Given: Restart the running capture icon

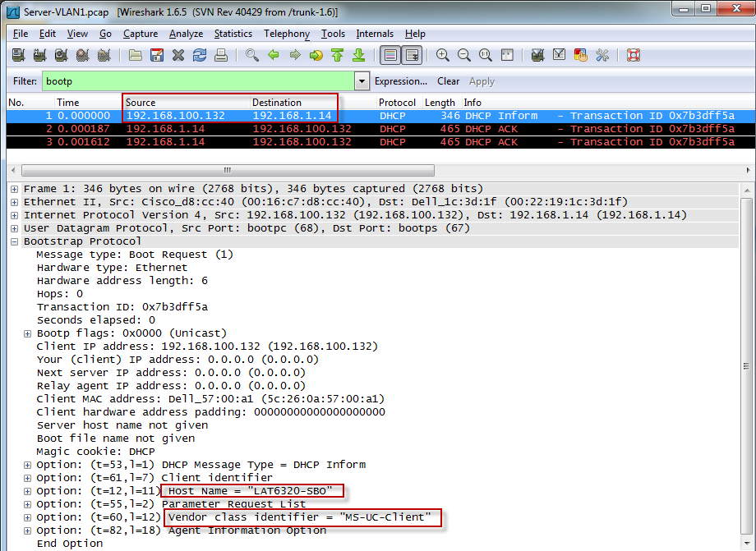Looking at the screenshot, I should (104, 55).
